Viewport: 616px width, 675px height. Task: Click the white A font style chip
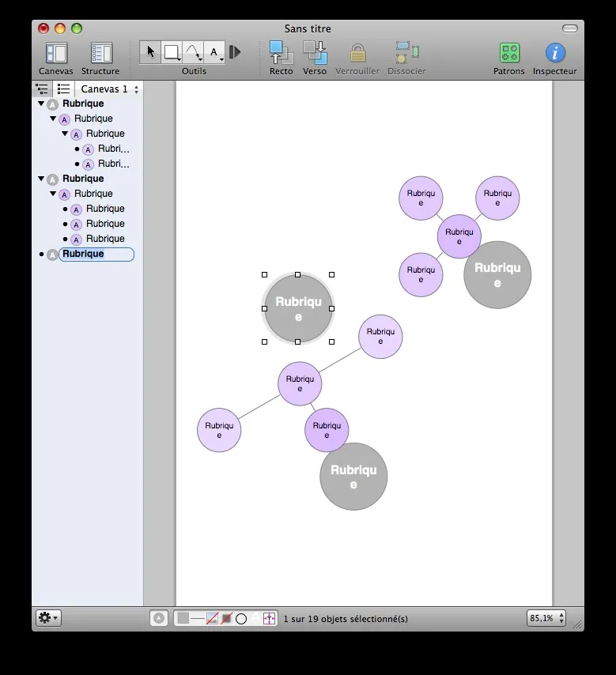(256, 617)
